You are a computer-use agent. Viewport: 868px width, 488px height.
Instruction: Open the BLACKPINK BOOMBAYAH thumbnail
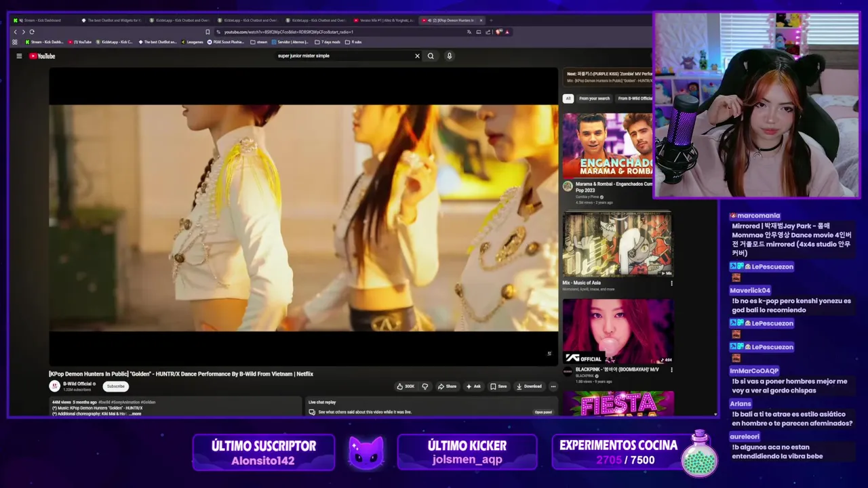(618, 331)
